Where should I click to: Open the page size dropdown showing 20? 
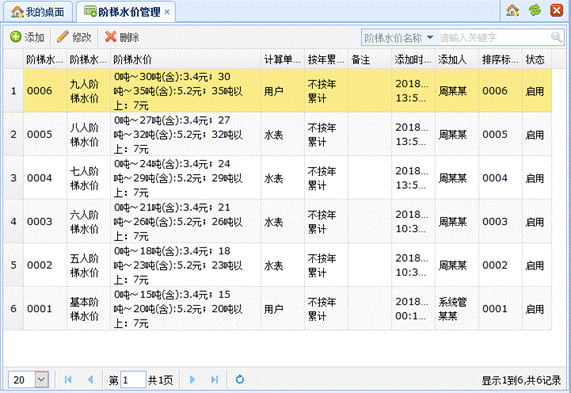point(42,380)
